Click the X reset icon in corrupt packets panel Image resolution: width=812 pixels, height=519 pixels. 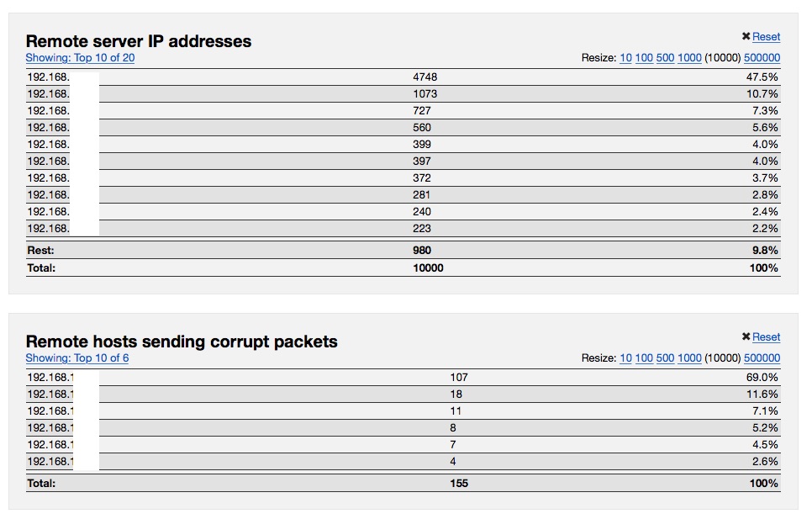click(746, 336)
